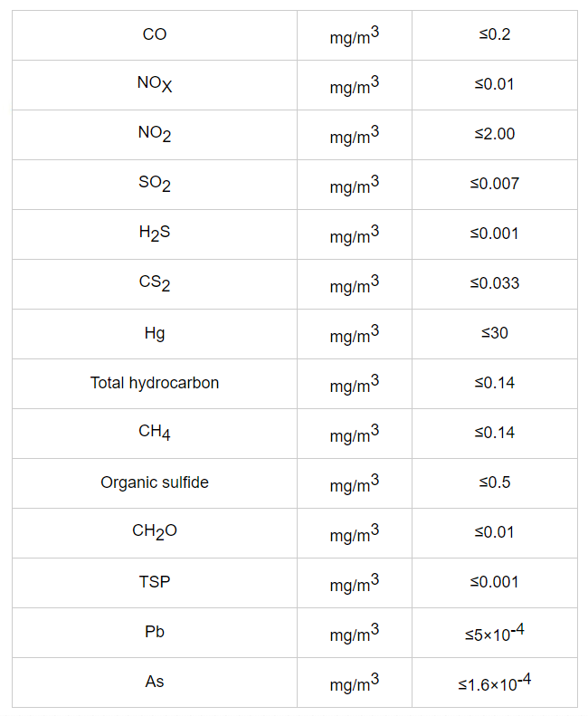Select the CS2 row label

tap(155, 283)
